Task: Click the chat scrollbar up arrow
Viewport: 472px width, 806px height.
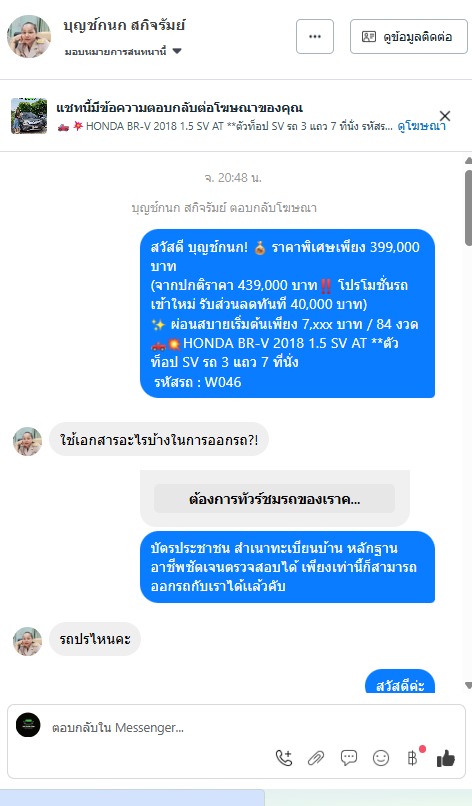Action: (x=468, y=160)
